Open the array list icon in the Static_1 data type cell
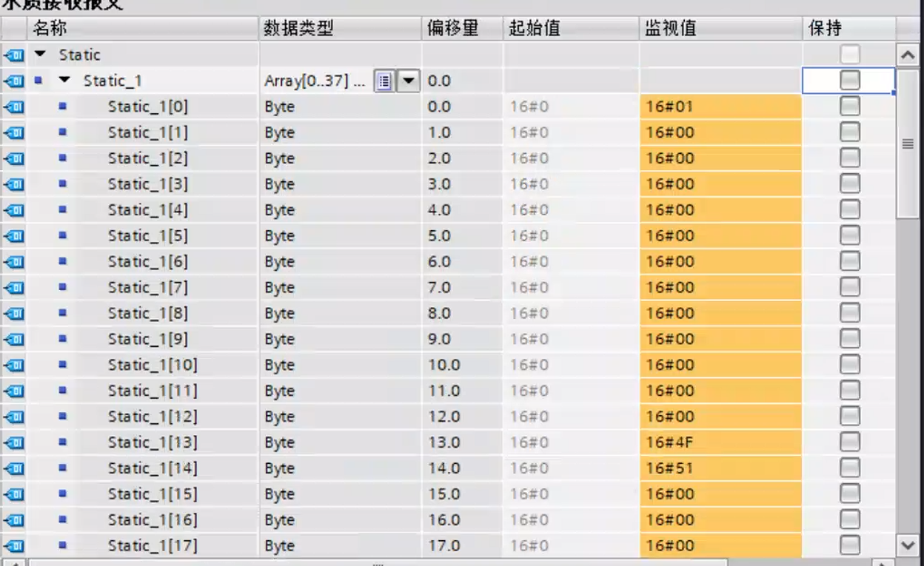924x566 pixels. 383,81
